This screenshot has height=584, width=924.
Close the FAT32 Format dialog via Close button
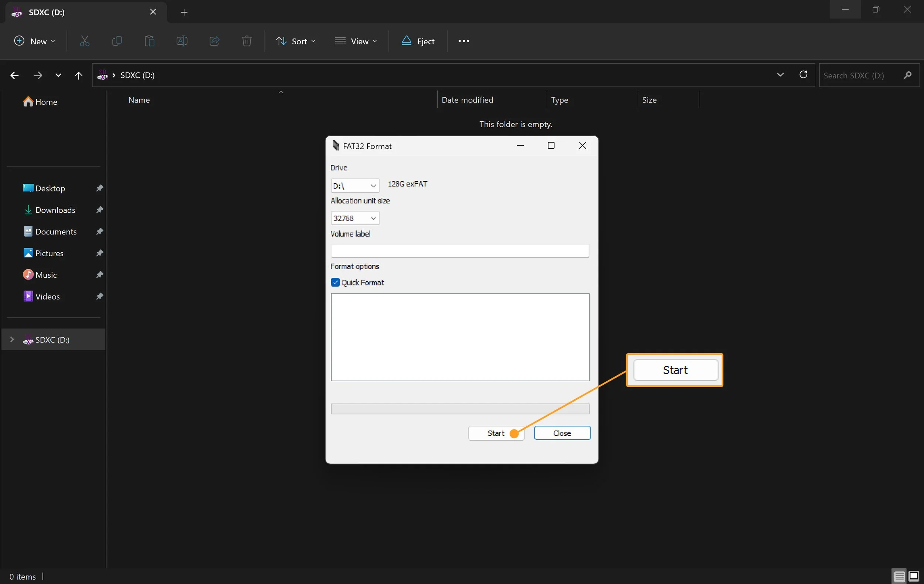pos(562,433)
